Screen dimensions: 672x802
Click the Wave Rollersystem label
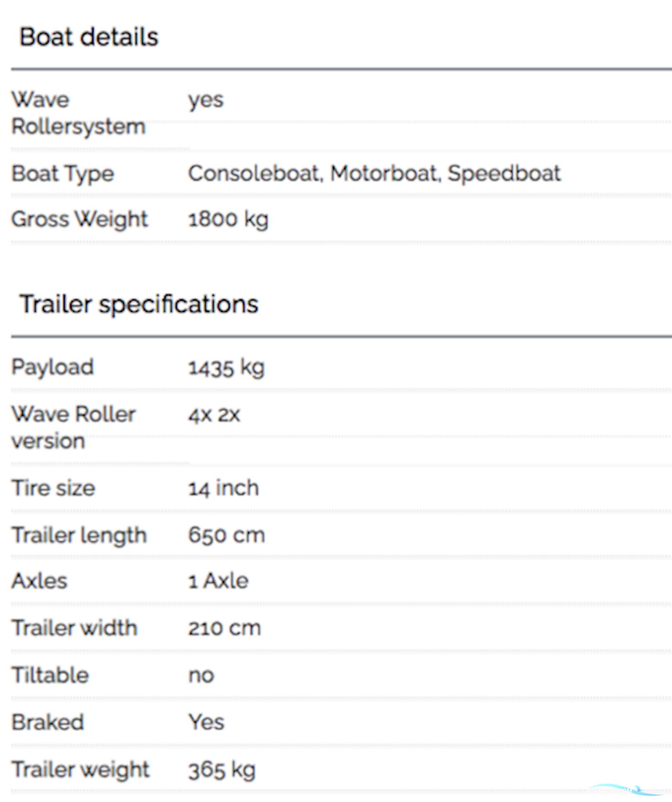78,113
